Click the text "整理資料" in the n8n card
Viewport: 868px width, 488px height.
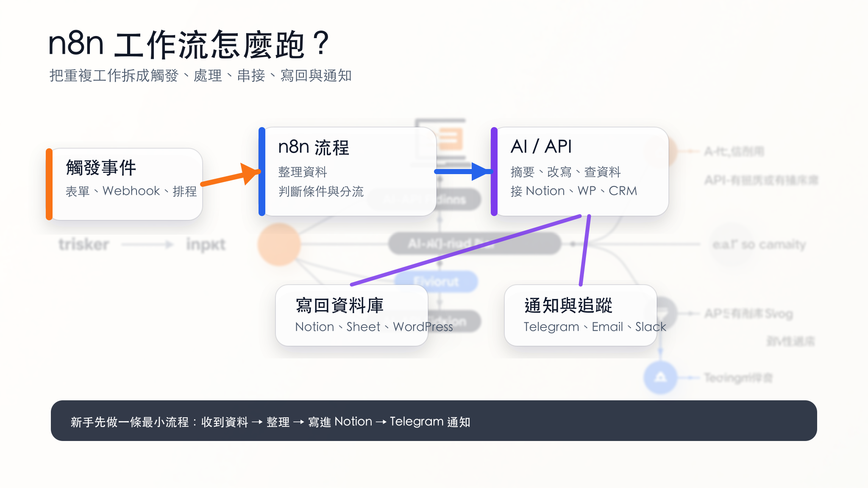point(303,172)
